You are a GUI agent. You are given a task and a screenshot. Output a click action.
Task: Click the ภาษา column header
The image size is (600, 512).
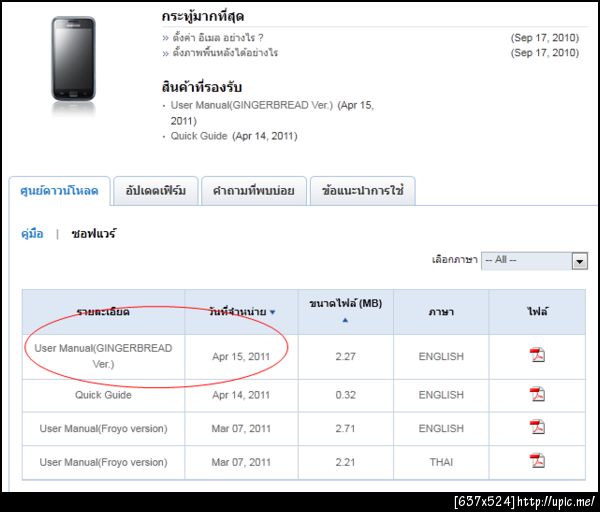[x=441, y=312]
